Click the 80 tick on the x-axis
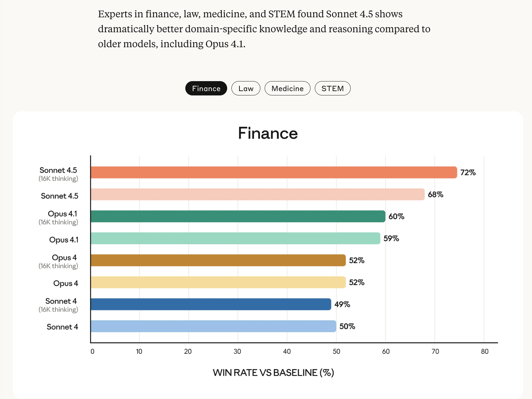Screen dimensions: 532x399 pos(485,351)
